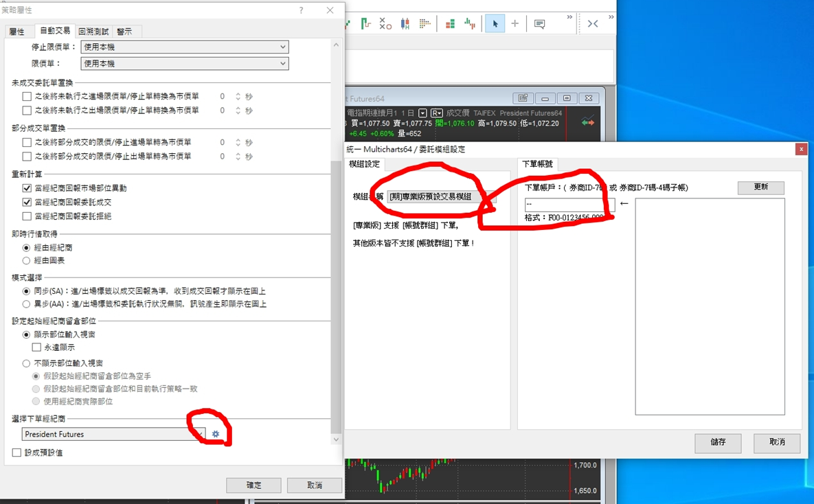The width and height of the screenshot is (814, 504).
Task: Click the green-red arrows trading icon on chart
Action: [x=587, y=122]
